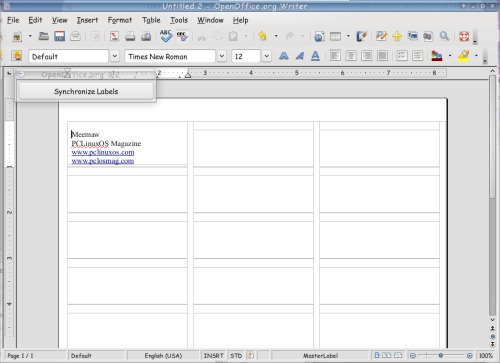Open the Font Color dropdown arrow
This screenshot has width=500, height=363.
click(450, 56)
